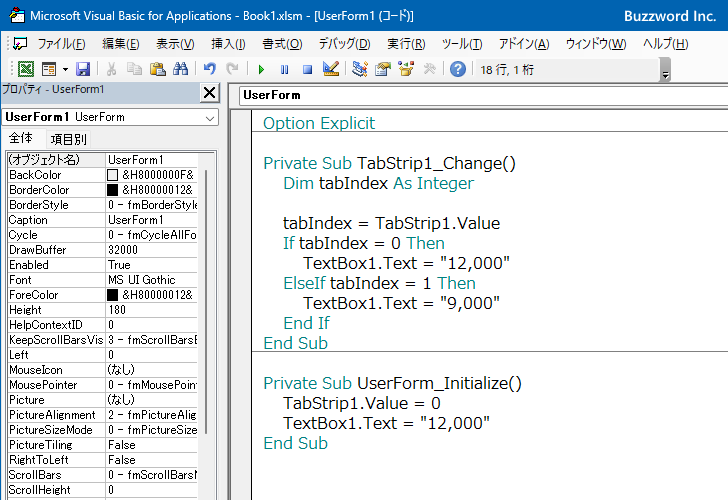Viewport: 728px width, 500px height.
Task: Click the UserForm_Initialize procedure line
Action: coord(392,383)
